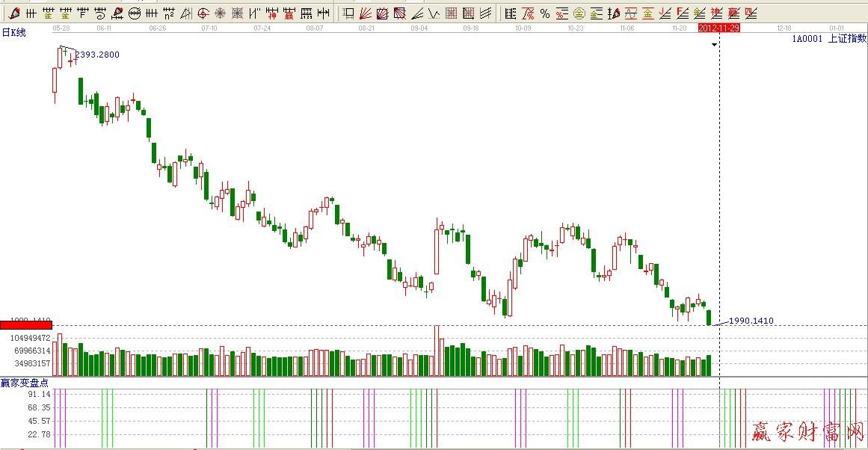Image resolution: width=868 pixels, height=450 pixels.
Task: Select the red pencil drawing tool
Action: [x=13, y=13]
